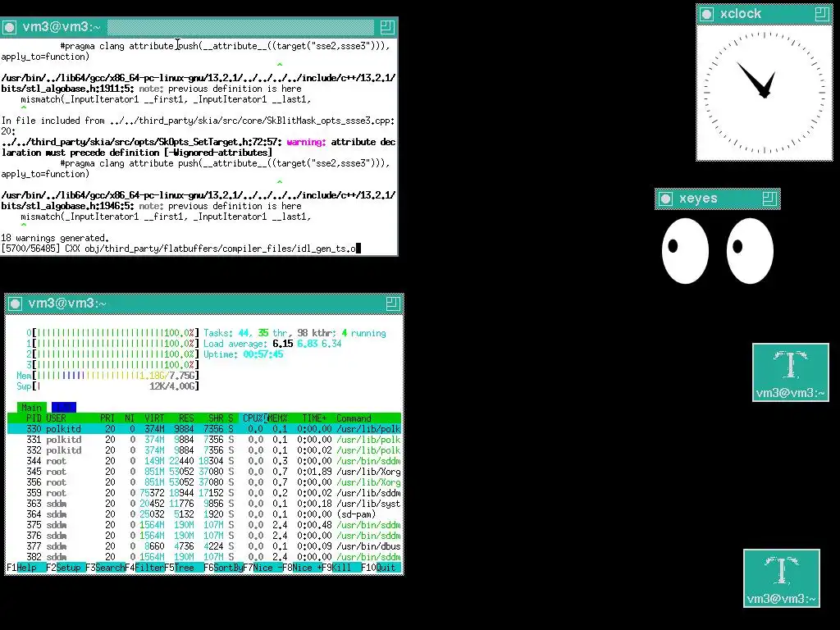
Task: Click the [5700/56485] CXX build progress line
Action: [x=178, y=249]
